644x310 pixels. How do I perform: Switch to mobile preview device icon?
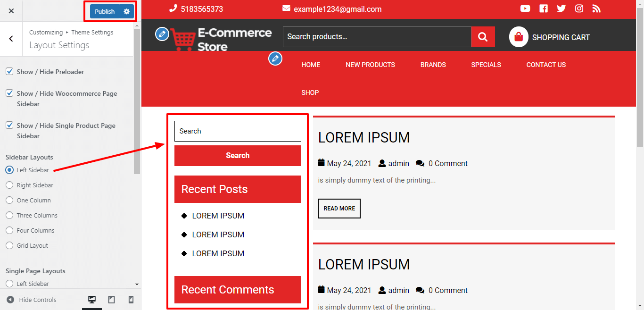pyautogui.click(x=131, y=300)
